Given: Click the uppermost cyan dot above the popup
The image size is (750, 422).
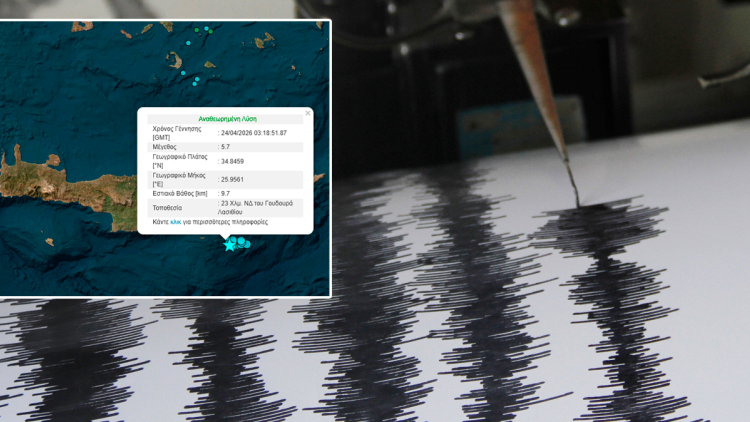Looking at the screenshot, I should (183, 73).
